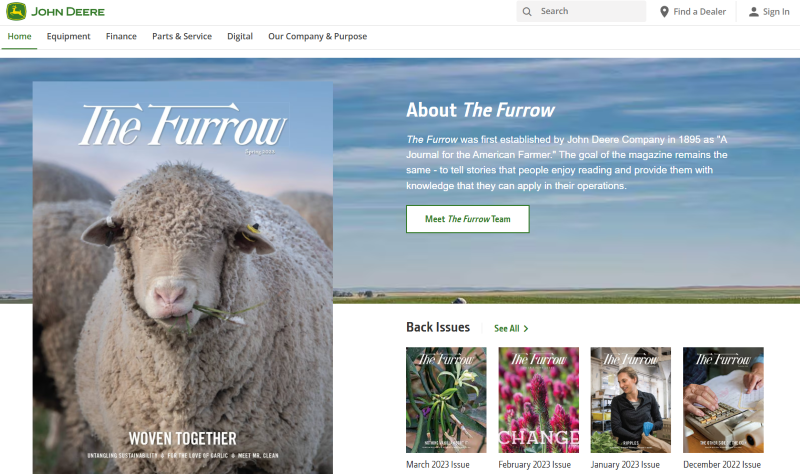The height and width of the screenshot is (474, 800).
Task: Open the Equipment menu
Action: pos(68,36)
